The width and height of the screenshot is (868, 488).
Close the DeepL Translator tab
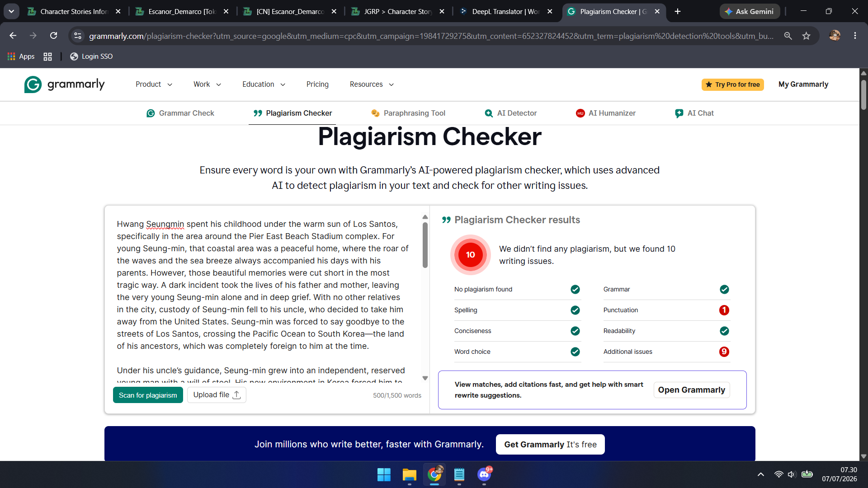click(x=550, y=11)
